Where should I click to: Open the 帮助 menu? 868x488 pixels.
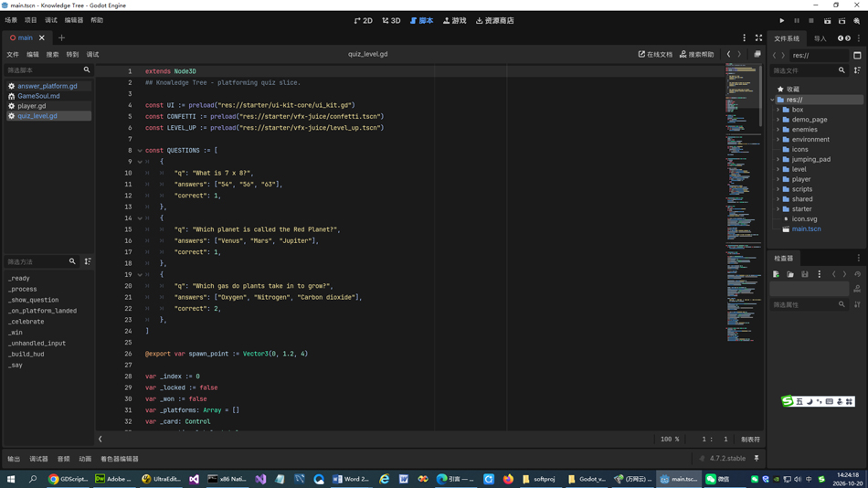pyautogui.click(x=97, y=20)
